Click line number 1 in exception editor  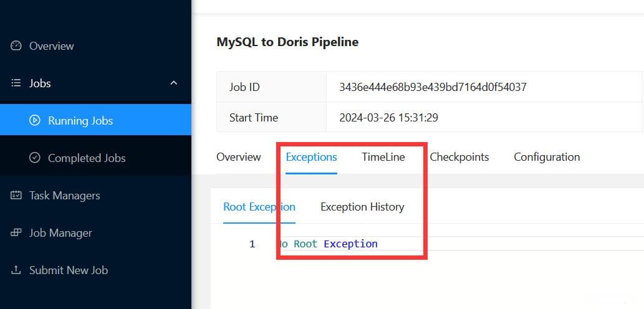click(x=252, y=244)
